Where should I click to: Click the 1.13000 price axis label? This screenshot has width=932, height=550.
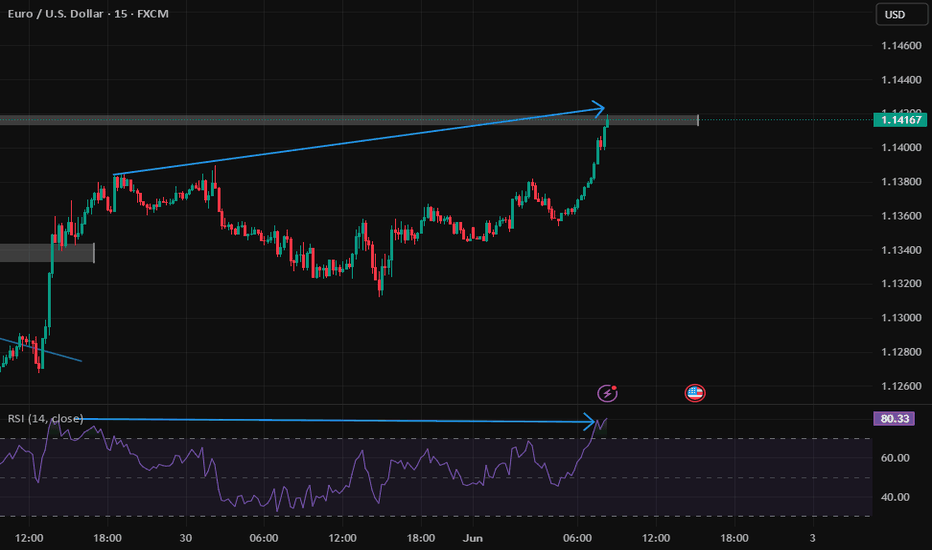(901, 318)
